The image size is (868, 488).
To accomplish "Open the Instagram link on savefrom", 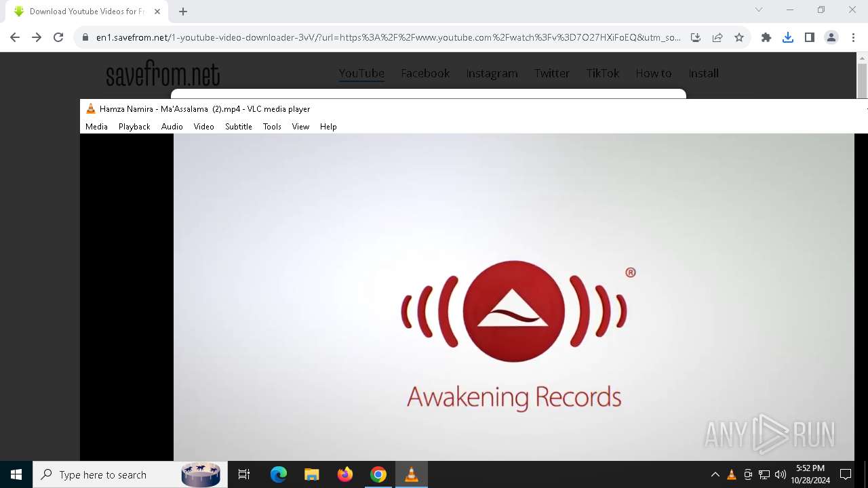I will (492, 73).
